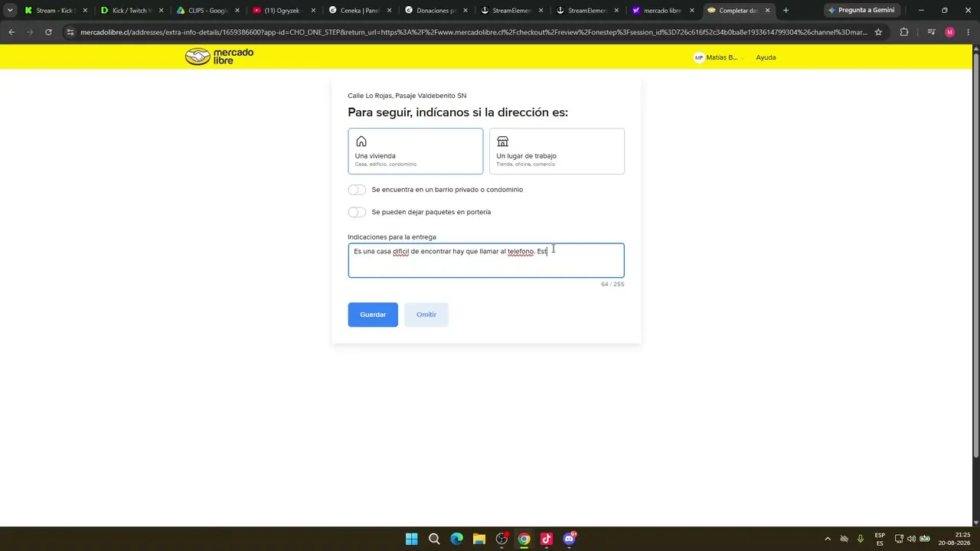Bookmark this page with star icon
Viewport: 980px width, 551px height.
(x=878, y=32)
